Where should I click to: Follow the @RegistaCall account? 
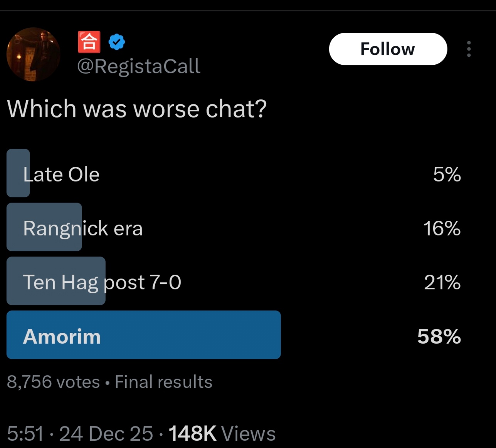pyautogui.click(x=388, y=49)
